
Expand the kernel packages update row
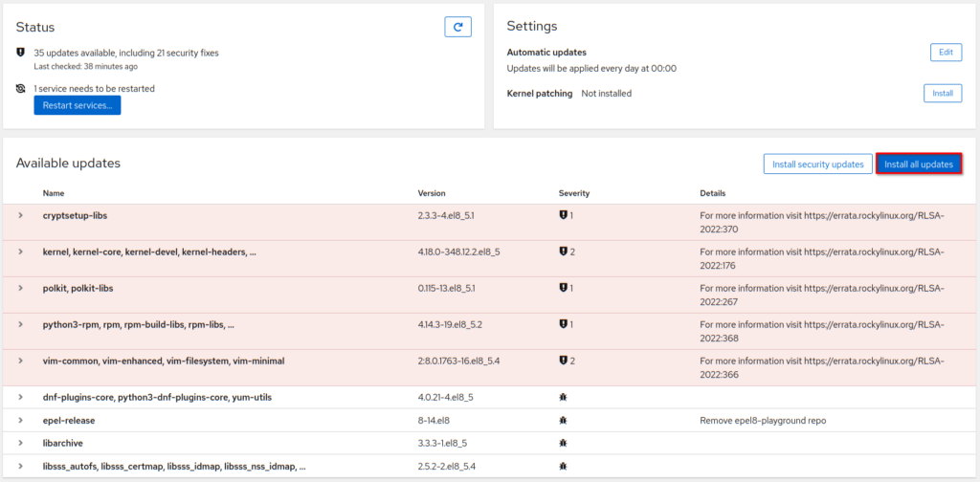[20, 252]
